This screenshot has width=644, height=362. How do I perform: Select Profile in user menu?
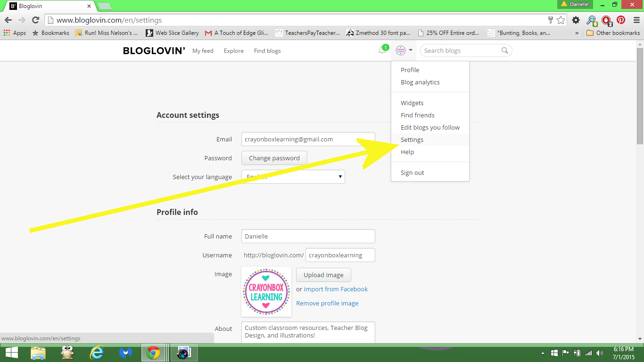[x=430, y=70]
